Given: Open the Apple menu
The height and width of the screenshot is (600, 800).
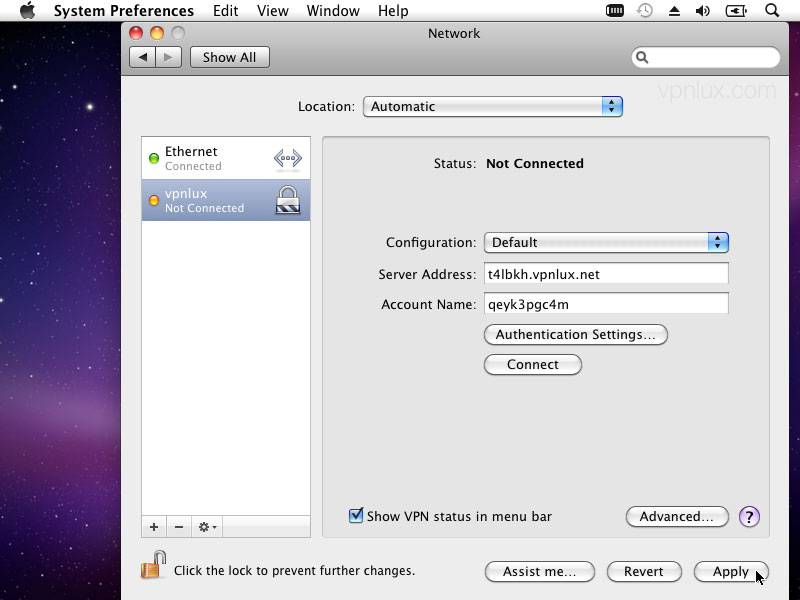Looking at the screenshot, I should pyautogui.click(x=28, y=11).
